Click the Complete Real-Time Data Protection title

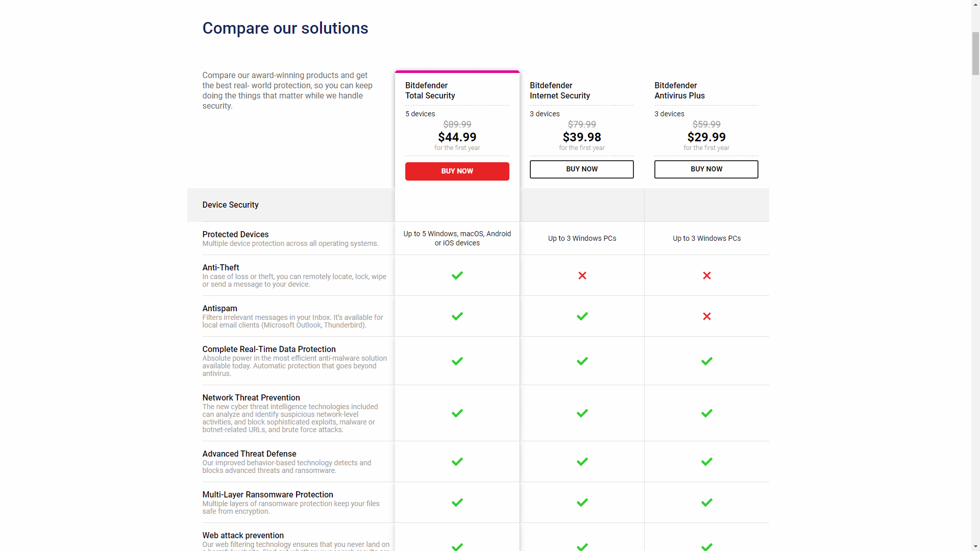point(269,349)
